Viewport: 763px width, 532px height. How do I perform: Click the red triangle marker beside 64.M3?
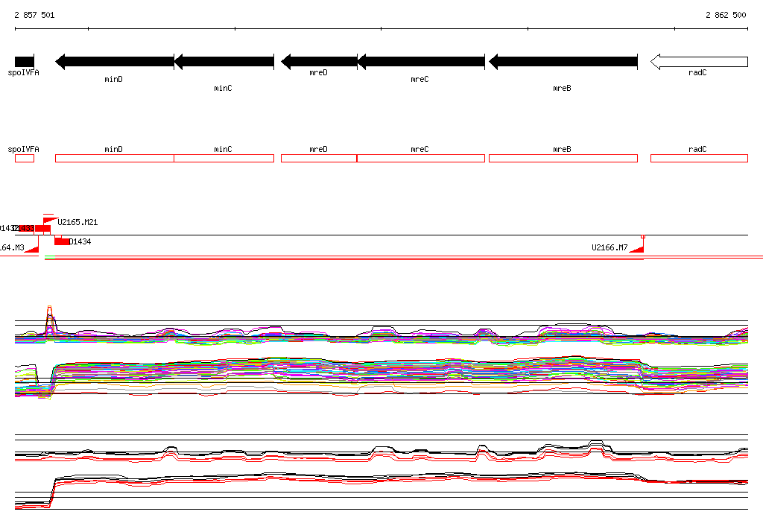point(32,249)
